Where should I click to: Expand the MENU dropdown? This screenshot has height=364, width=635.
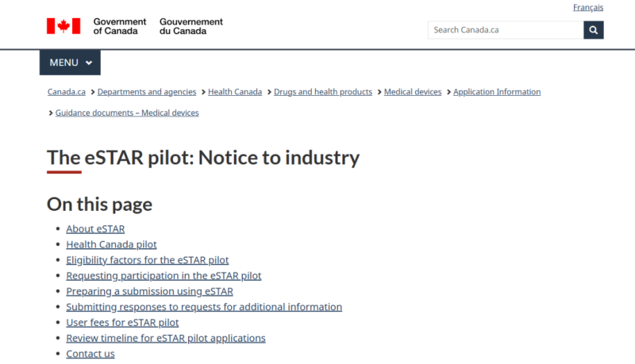(x=70, y=63)
